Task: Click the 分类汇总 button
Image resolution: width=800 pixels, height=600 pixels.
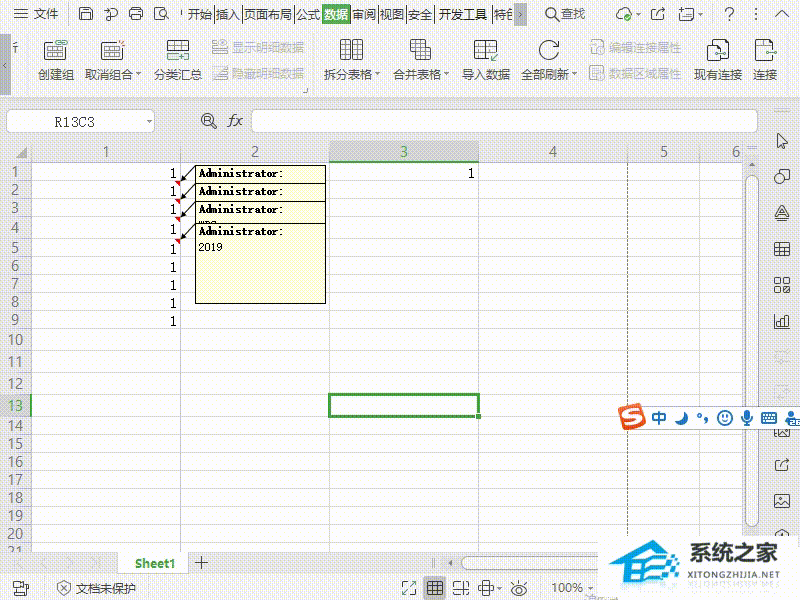Action: coord(178,60)
